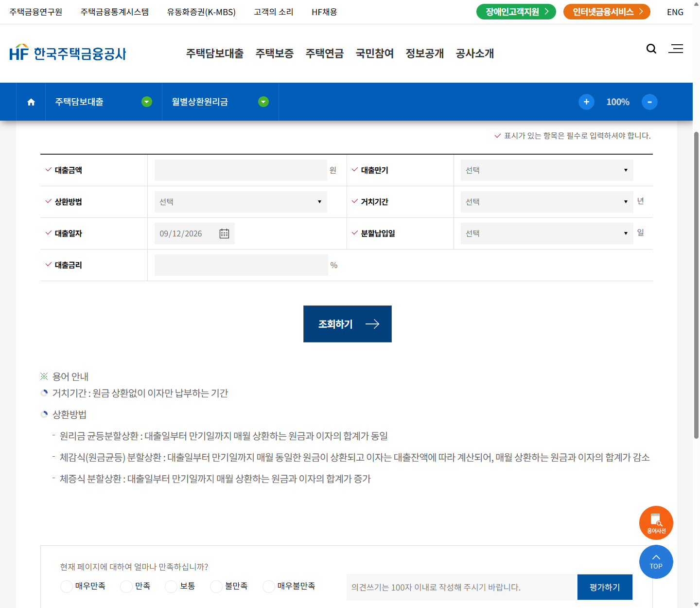Open 인터넷금융서비스 orange button
This screenshot has width=700, height=608.
pyautogui.click(x=607, y=12)
